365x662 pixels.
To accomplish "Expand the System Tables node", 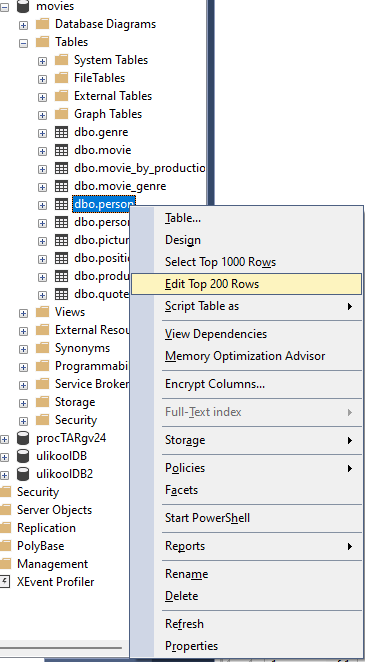I will (x=42, y=61).
